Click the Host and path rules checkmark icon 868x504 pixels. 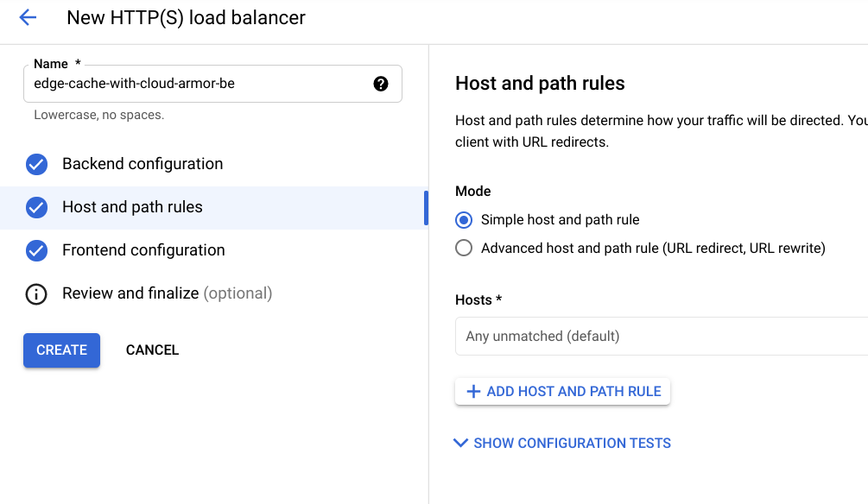click(36, 207)
